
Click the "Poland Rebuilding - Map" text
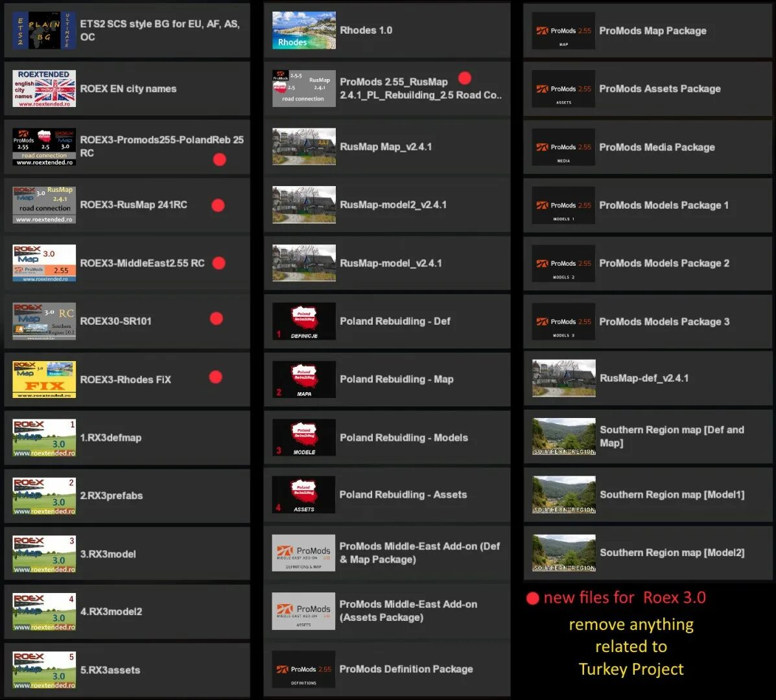(x=396, y=379)
